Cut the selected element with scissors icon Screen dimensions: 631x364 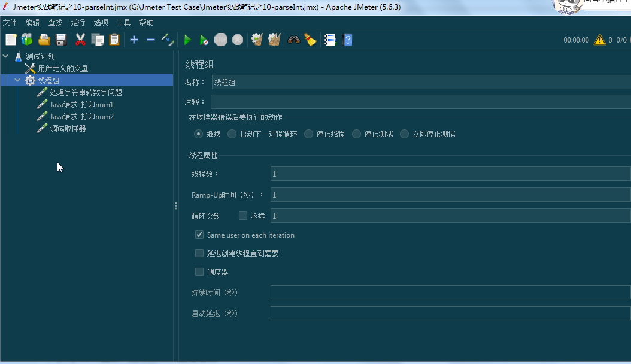click(80, 40)
